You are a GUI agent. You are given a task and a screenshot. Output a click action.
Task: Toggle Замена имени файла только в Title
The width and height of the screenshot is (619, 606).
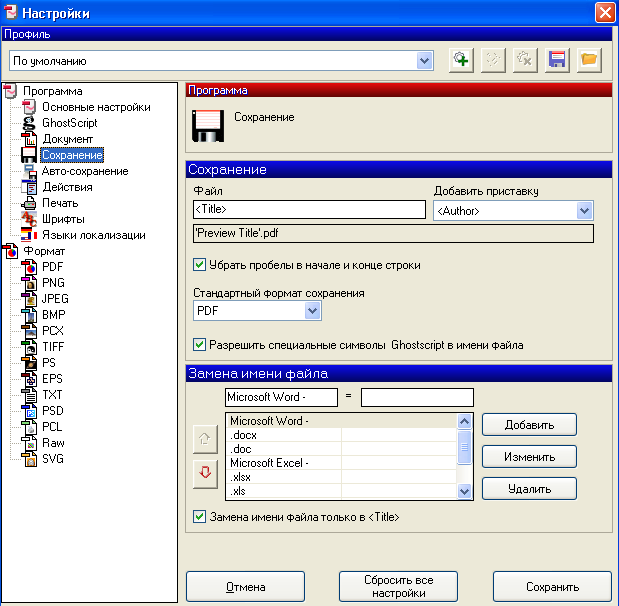199,516
